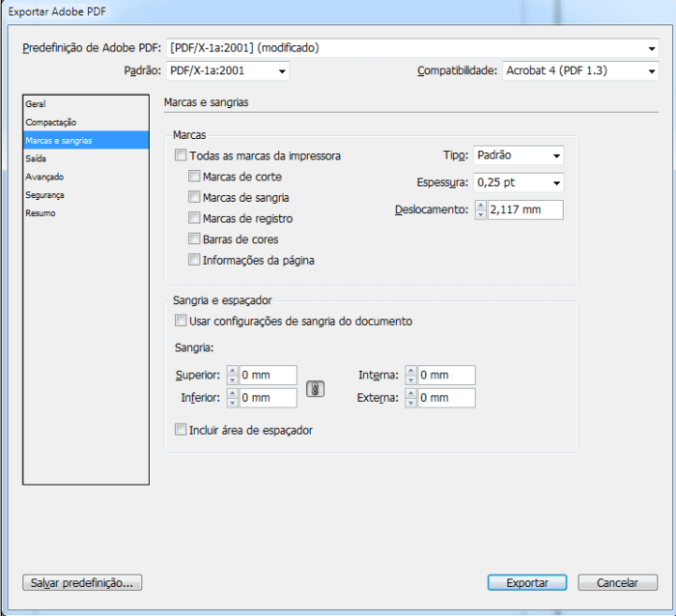This screenshot has height=616, width=676.
Task: Enable Informações da página checkbox
Action: point(194,260)
